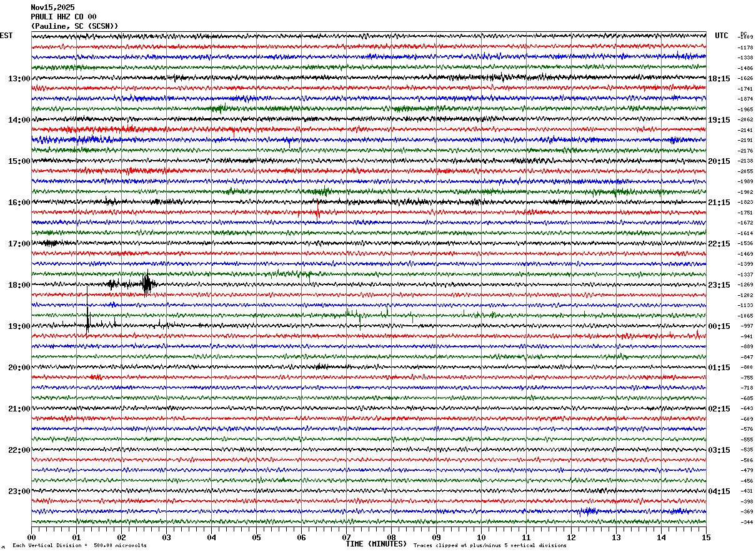This screenshot has height=554, width=756.
Task: Click minute tick label 01 on the axis
Action: (x=76, y=537)
